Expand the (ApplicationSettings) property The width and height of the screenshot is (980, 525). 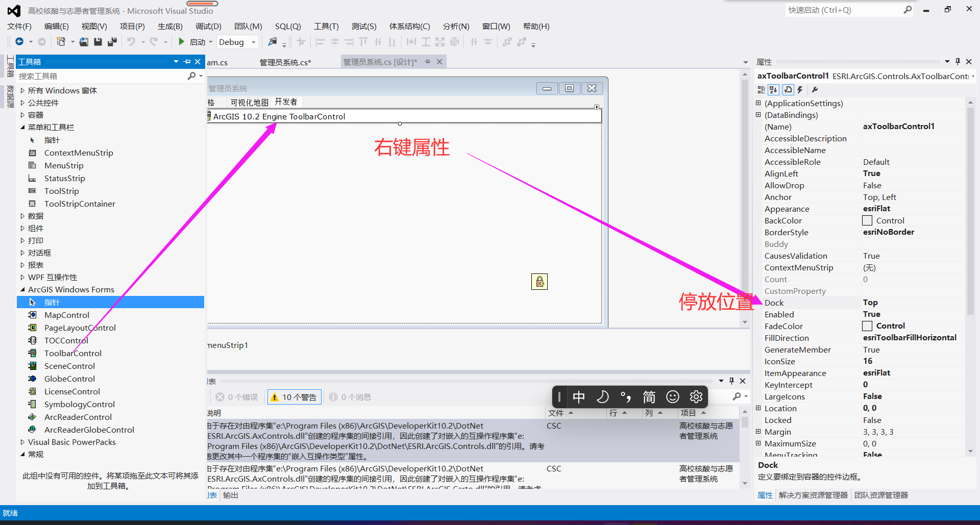tap(758, 103)
